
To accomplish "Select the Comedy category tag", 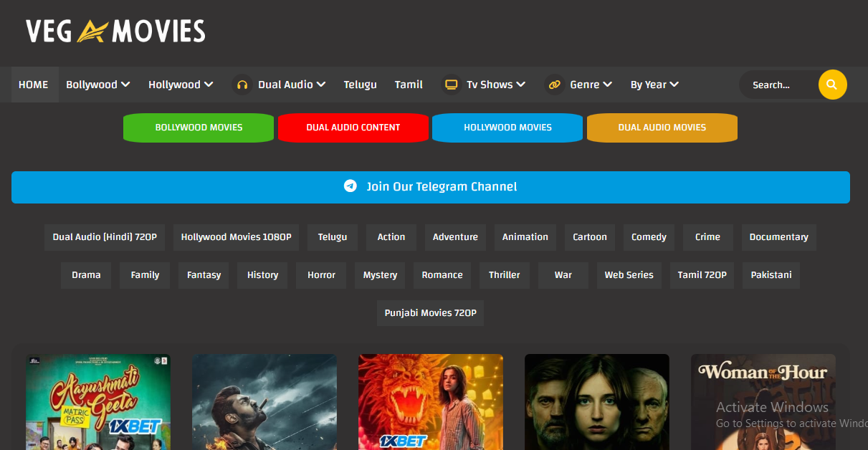I will coord(649,237).
